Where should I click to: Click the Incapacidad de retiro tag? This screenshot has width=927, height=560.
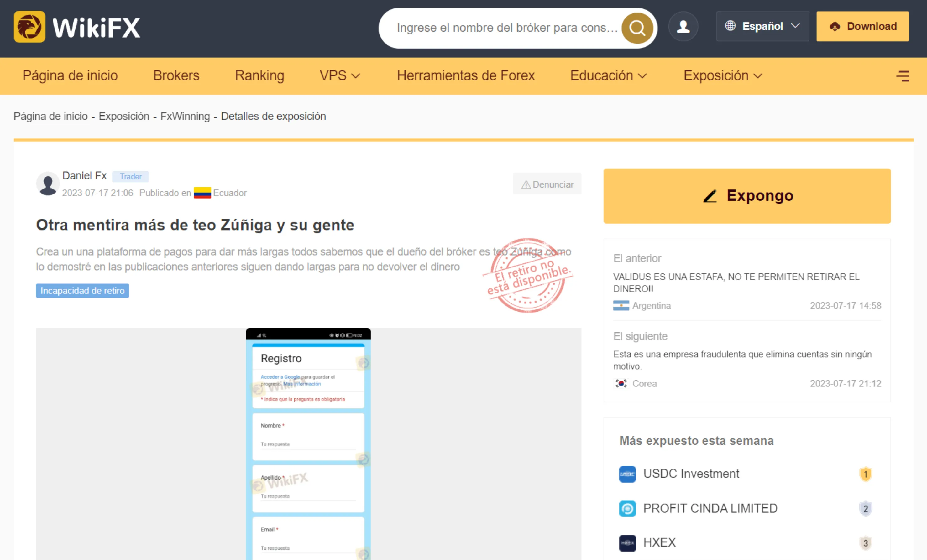[82, 291]
